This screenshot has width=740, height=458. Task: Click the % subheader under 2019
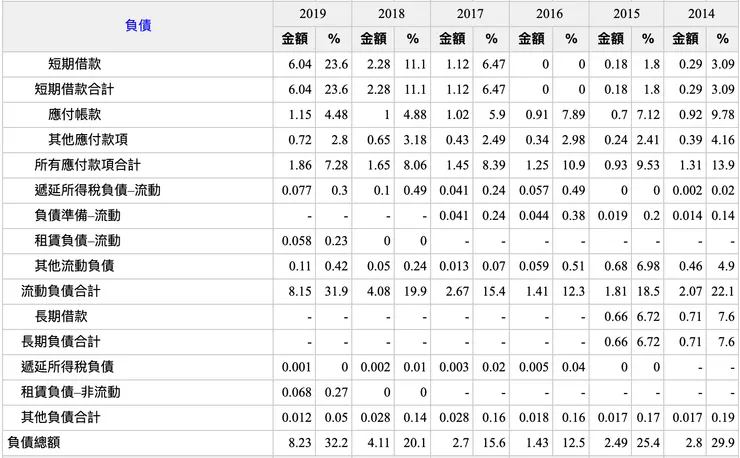(334, 39)
